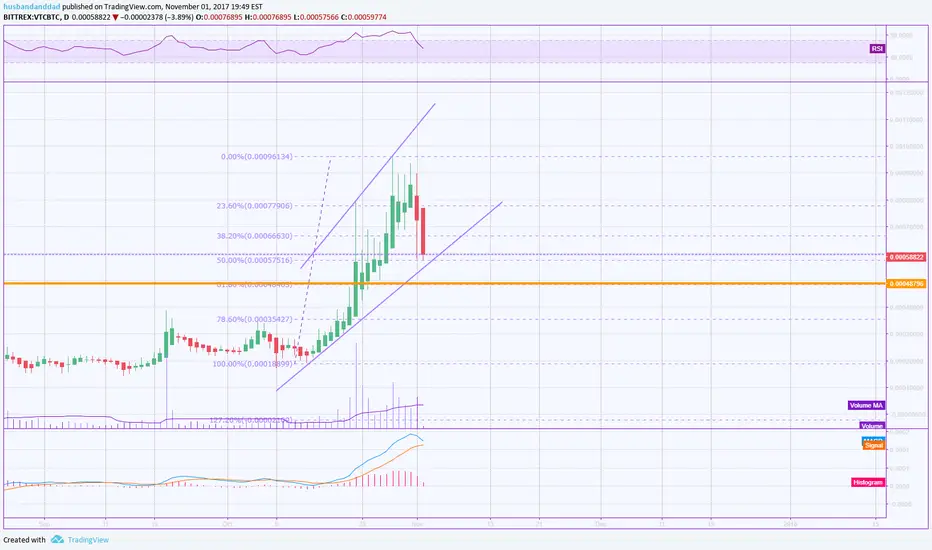Viewport: 932px width, 550px height.
Task: Click the 23.60%(0.00077906) Fibonacci label
Action: 254,206
